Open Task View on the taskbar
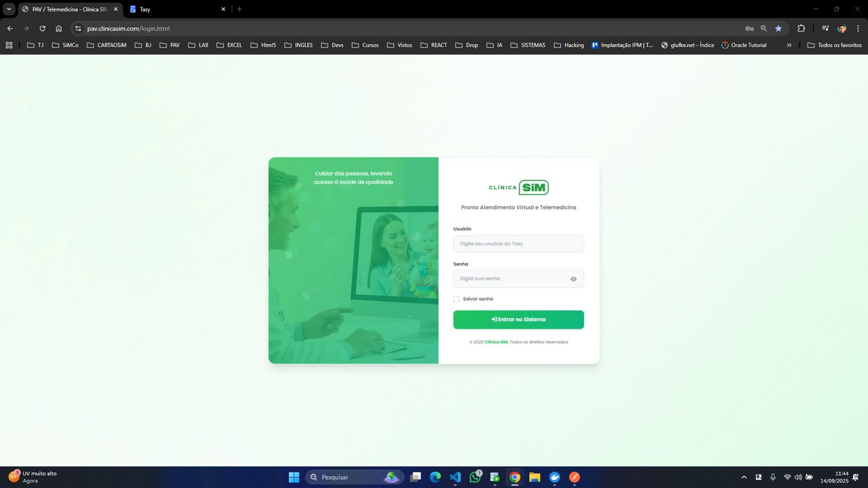Viewport: 868px width, 488px height. pos(416,477)
